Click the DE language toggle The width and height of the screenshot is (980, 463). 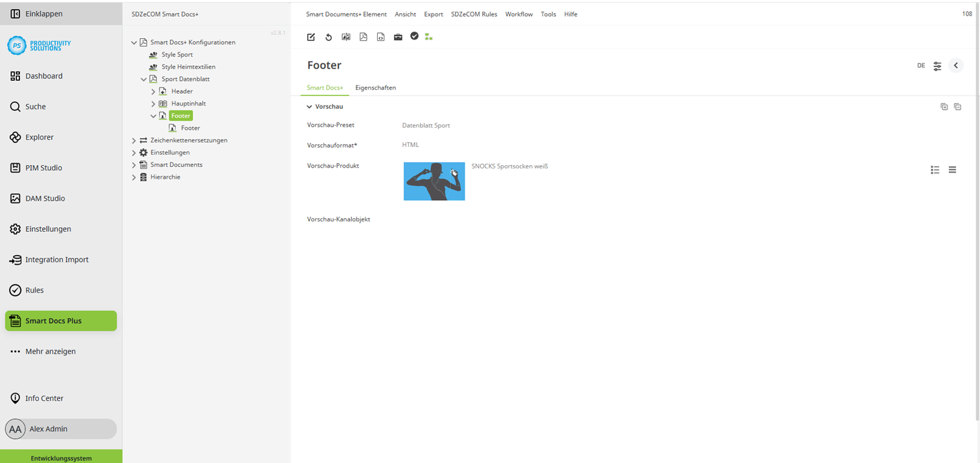click(x=921, y=65)
